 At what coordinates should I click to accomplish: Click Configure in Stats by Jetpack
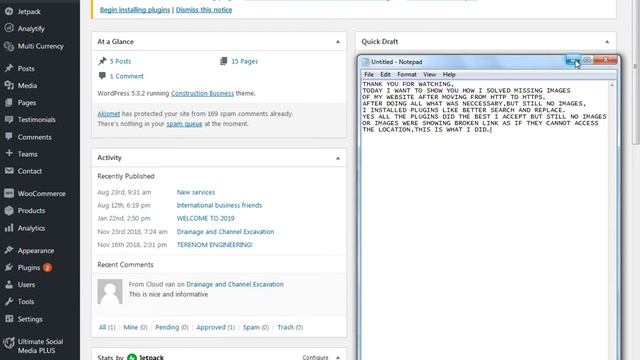click(x=315, y=357)
